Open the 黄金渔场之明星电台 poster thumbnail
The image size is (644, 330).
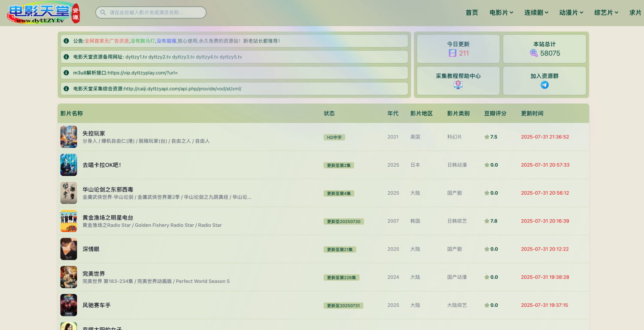coord(69,221)
